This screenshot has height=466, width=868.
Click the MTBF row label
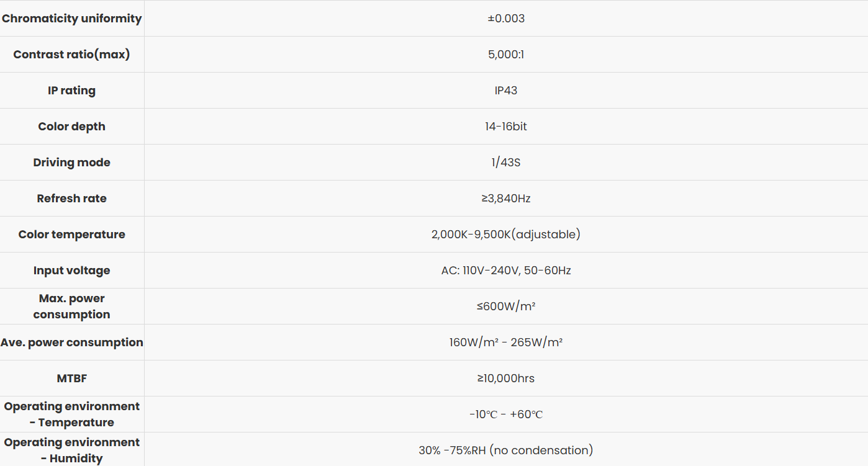point(72,379)
